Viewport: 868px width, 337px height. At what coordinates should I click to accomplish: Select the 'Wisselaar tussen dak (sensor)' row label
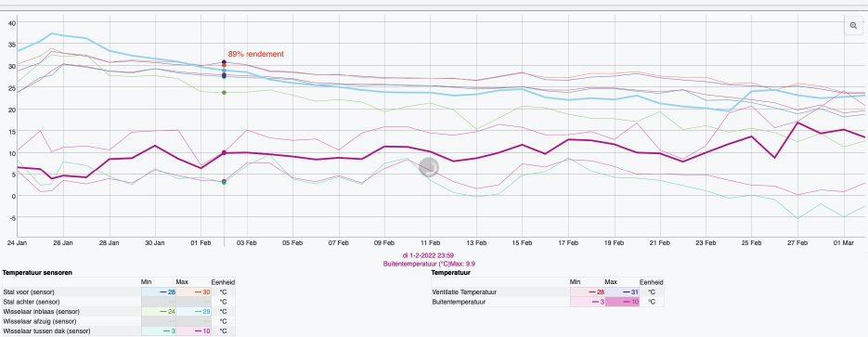pyautogui.click(x=46, y=331)
